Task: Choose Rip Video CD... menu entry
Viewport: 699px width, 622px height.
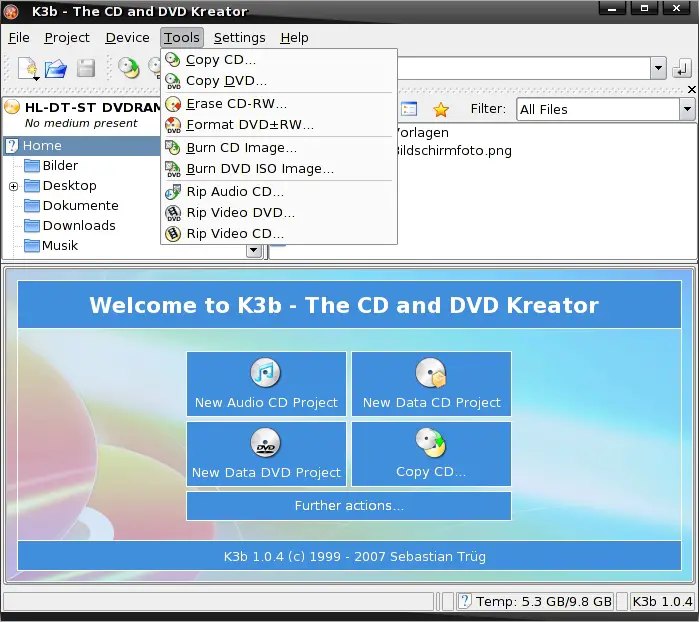Action: click(x=279, y=234)
